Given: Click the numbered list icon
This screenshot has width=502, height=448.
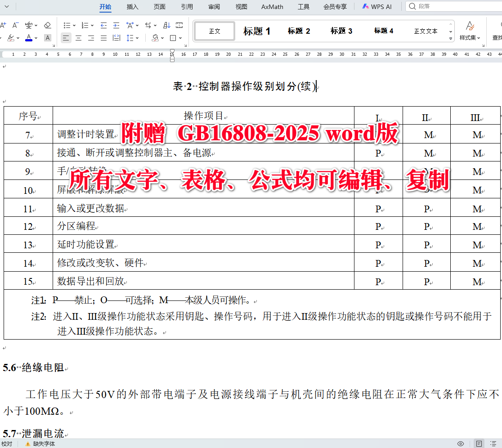Looking at the screenshot, I should click(85, 25).
